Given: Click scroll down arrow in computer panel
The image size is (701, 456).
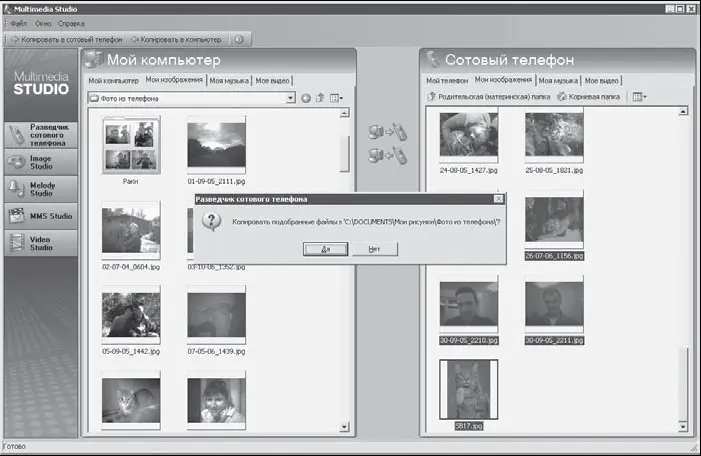Looking at the screenshot, I should [x=344, y=427].
